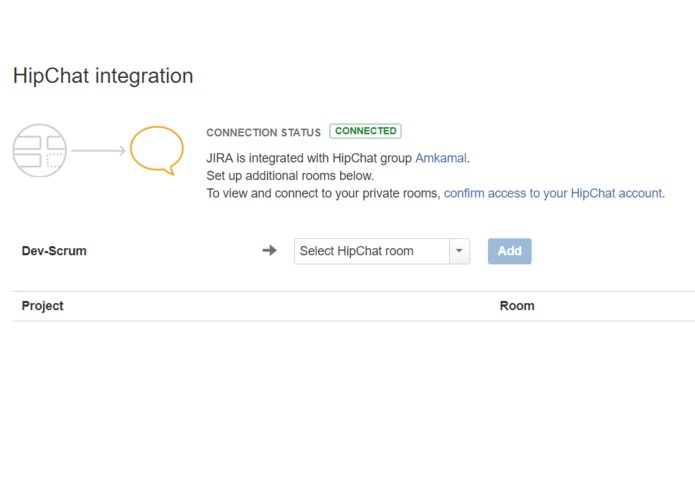Click the Room column header
The image size is (695, 494).
pos(517,306)
